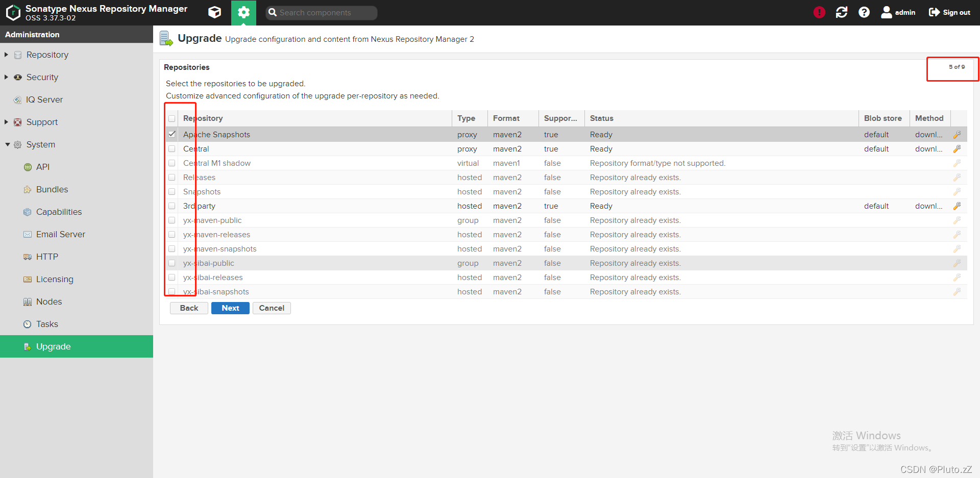Open the Nodes page
Viewport: 980px width, 478px height.
click(77, 301)
